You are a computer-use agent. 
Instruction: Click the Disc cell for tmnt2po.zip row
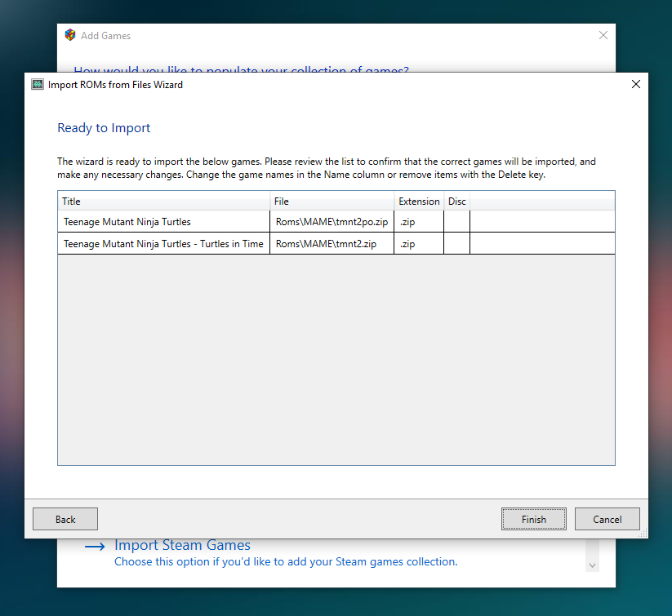(x=457, y=221)
